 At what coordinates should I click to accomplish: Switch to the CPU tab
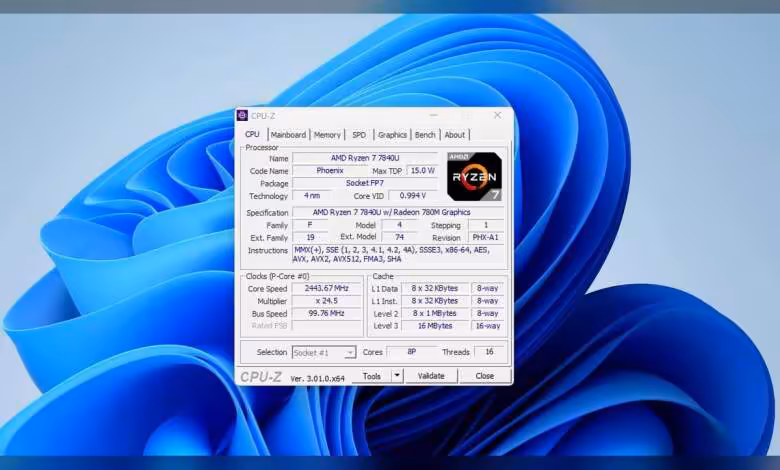point(252,134)
